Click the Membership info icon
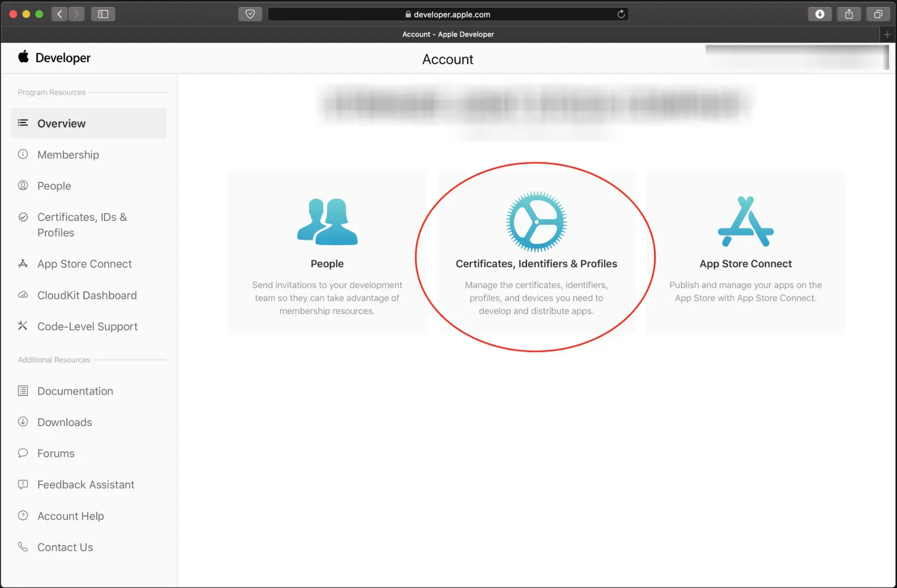The height and width of the screenshot is (588, 897). point(23,154)
